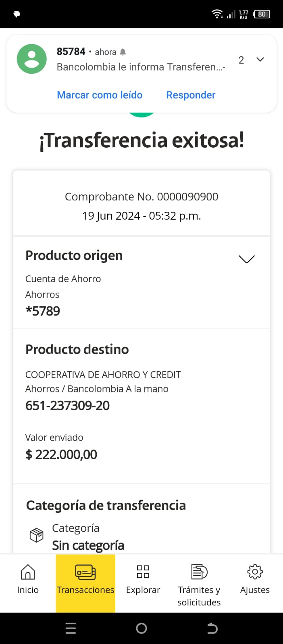This screenshot has width=283, height=644.
Task: Tap the Comprobante No. 0000090900 text
Action: pos(141,196)
